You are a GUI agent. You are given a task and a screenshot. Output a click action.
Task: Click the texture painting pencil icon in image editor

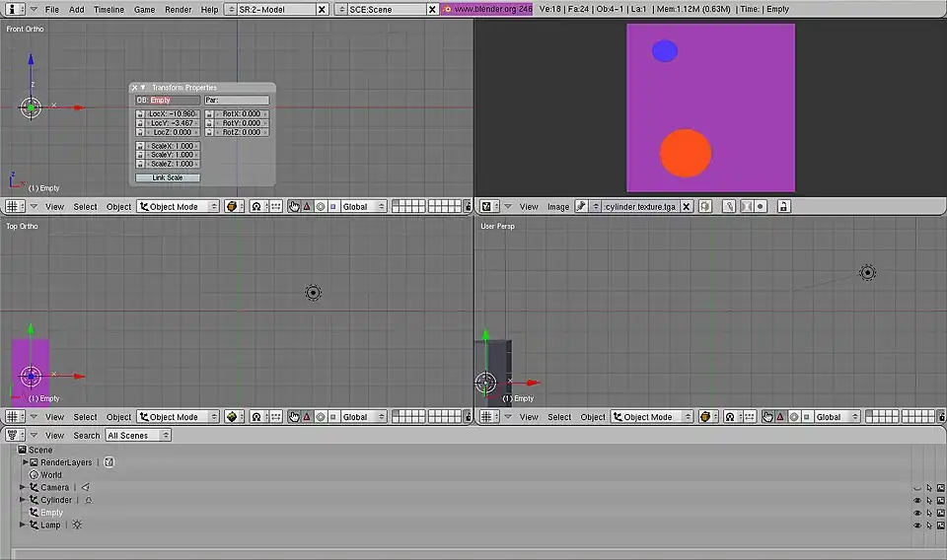tap(729, 207)
